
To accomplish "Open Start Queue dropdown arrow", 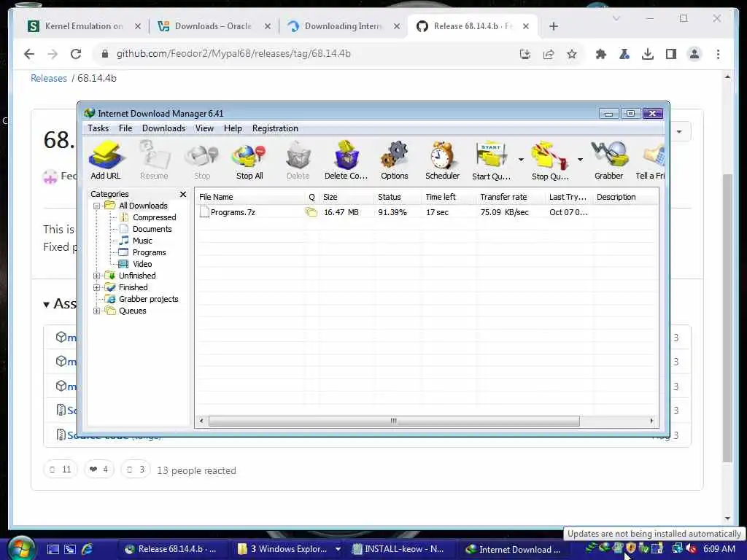I will click(x=521, y=160).
